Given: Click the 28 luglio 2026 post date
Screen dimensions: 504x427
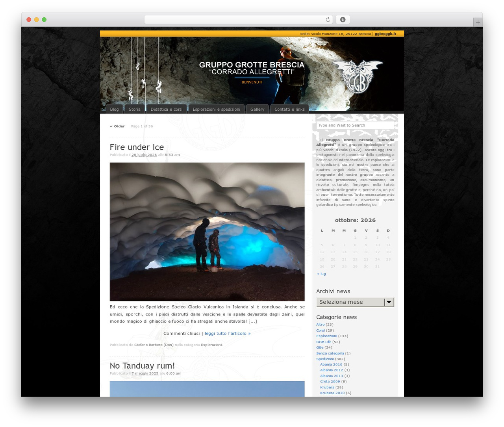Looking at the screenshot, I should point(144,155).
